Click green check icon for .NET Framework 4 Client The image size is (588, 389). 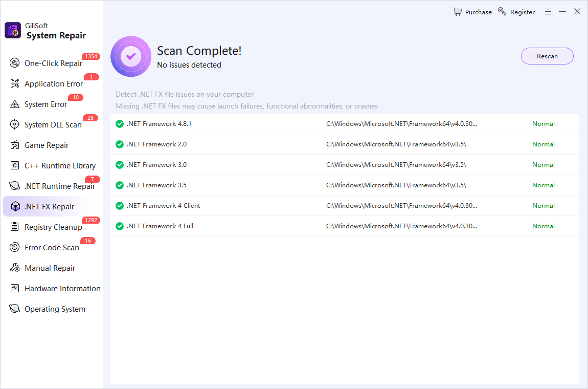click(120, 206)
